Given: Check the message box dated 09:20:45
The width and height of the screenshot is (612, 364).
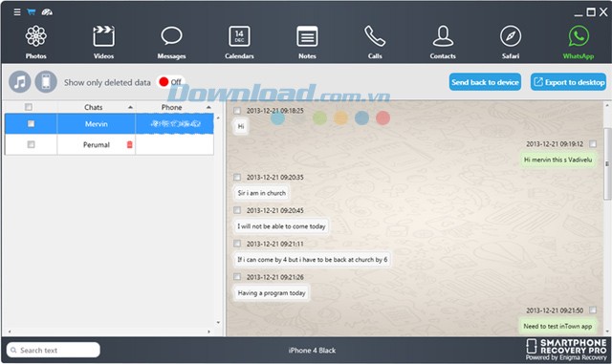Looking at the screenshot, I should 237,210.
